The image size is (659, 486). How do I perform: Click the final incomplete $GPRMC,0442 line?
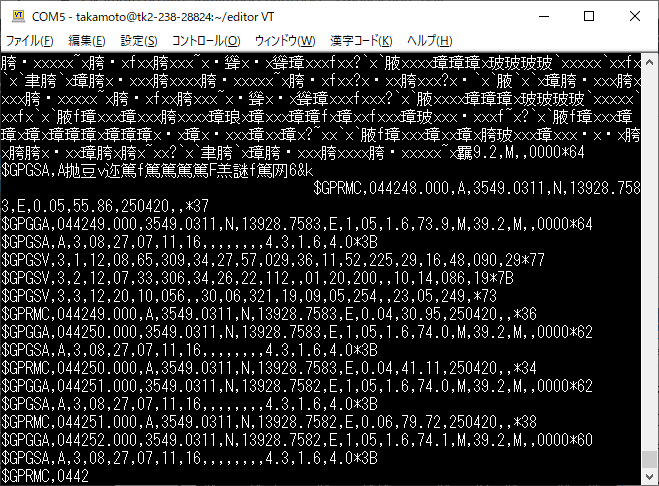[x=45, y=476]
